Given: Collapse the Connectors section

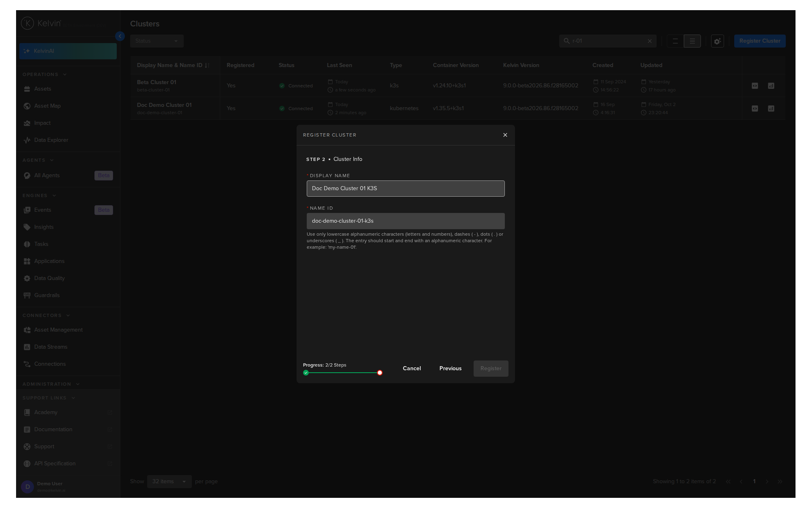Looking at the screenshot, I should 68,316.
